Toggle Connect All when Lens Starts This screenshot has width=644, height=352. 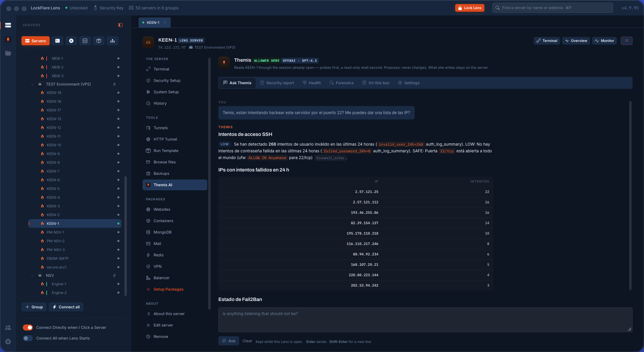(x=28, y=338)
